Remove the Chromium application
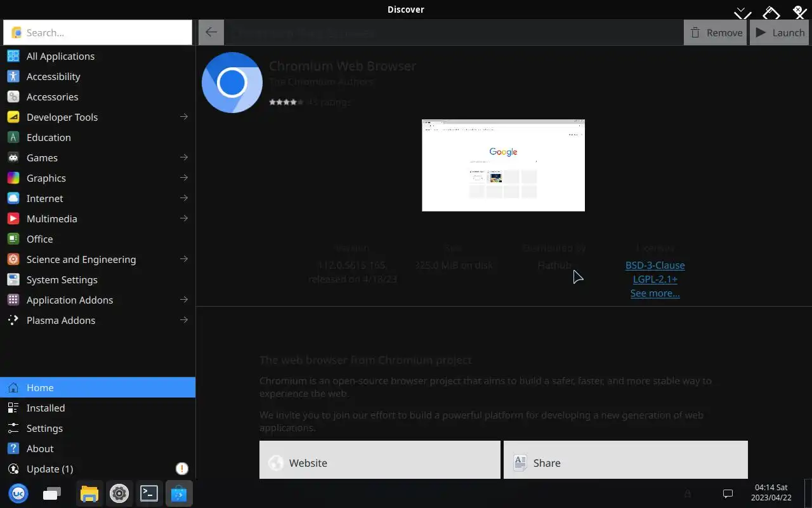This screenshot has height=508, width=812. point(716,32)
